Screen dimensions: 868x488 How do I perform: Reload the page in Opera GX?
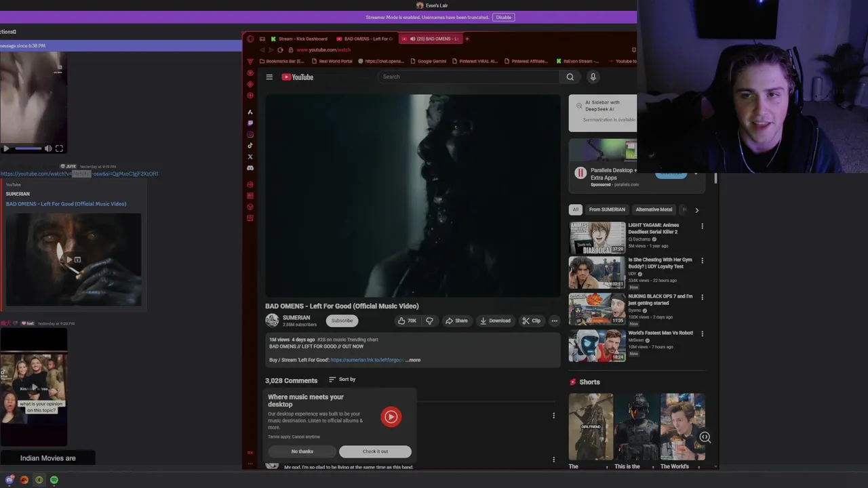[x=280, y=49]
